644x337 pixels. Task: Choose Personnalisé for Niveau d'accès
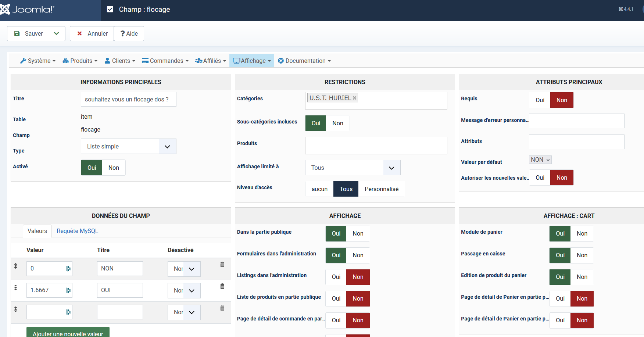click(x=382, y=189)
